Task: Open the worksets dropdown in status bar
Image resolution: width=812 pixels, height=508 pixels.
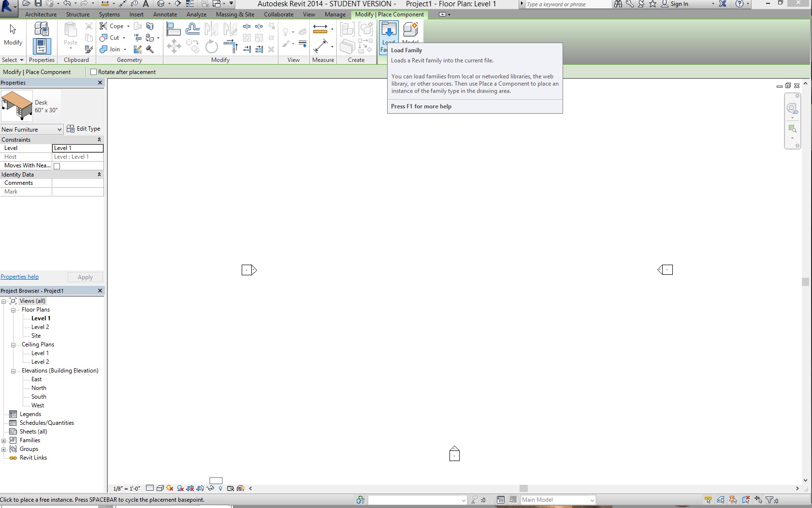Action: pyautogui.click(x=417, y=500)
